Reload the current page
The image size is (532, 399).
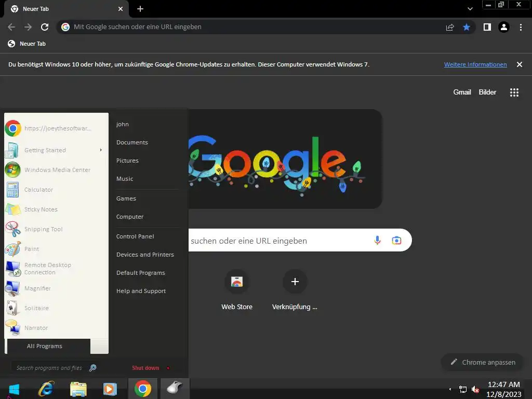45,27
